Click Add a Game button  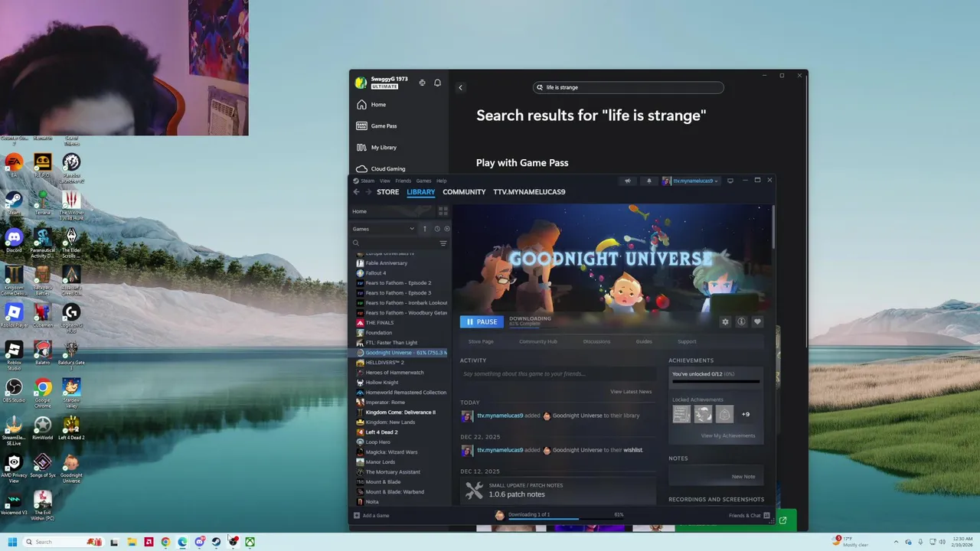pos(371,516)
